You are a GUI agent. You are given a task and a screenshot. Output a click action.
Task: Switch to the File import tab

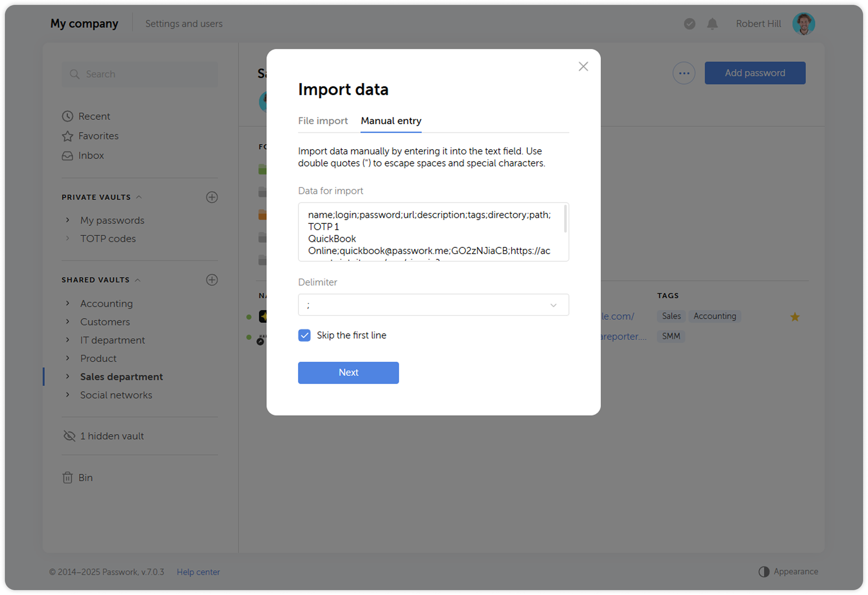pos(323,121)
